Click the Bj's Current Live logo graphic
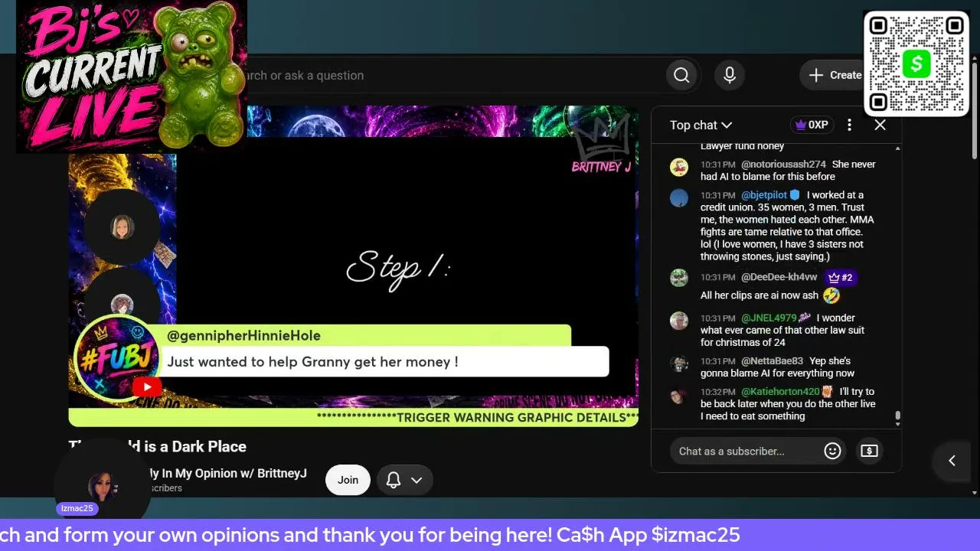The width and height of the screenshot is (980, 551). tap(131, 77)
